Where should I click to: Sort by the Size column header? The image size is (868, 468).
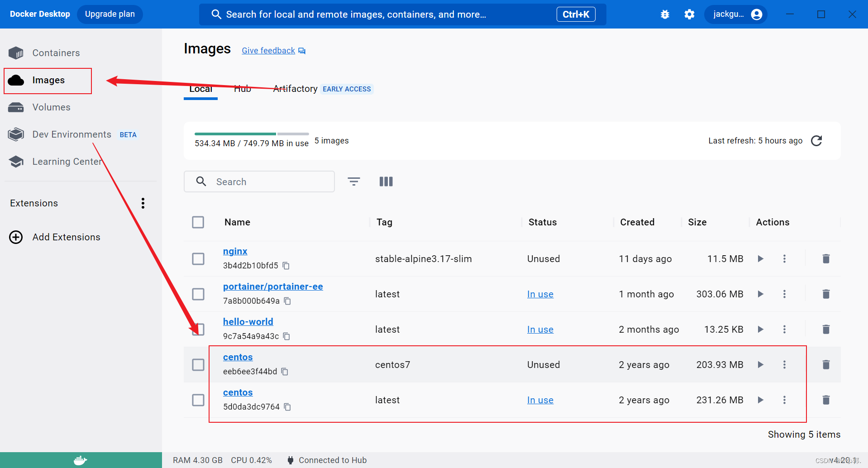coord(697,222)
